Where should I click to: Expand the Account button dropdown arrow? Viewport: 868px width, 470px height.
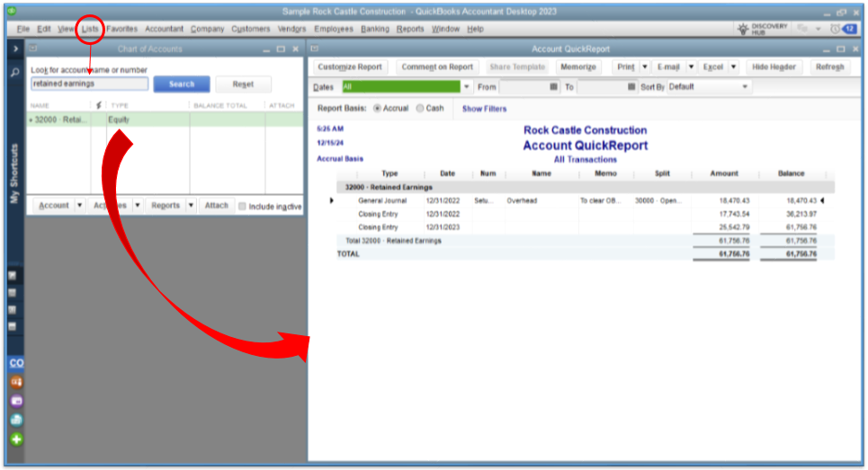pos(80,205)
